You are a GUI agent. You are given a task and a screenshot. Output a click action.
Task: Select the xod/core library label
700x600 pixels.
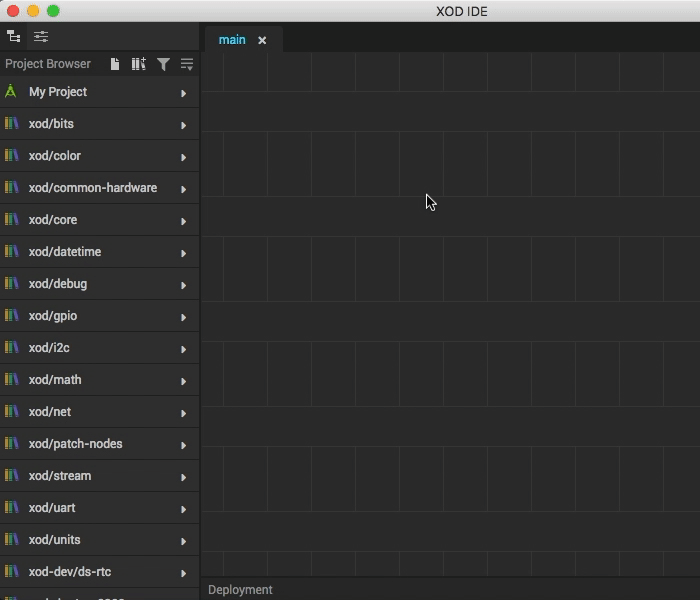click(53, 220)
